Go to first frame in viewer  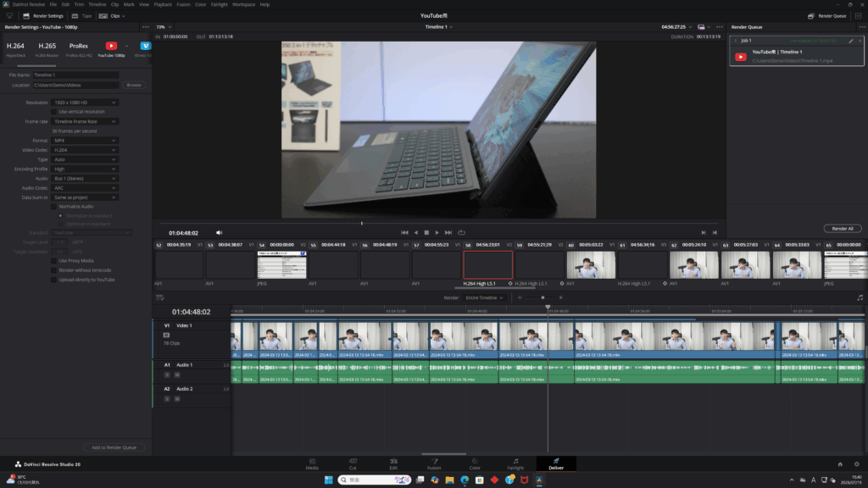[x=404, y=232]
